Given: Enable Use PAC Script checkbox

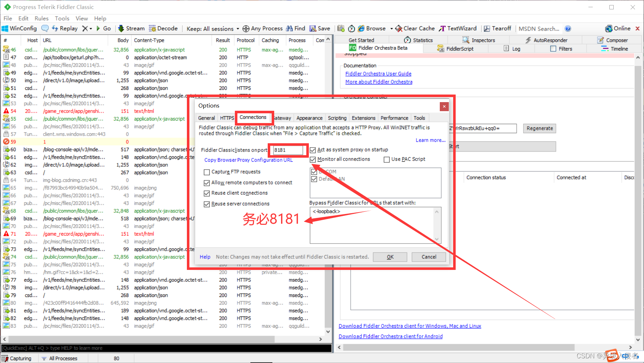Looking at the screenshot, I should point(387,159).
